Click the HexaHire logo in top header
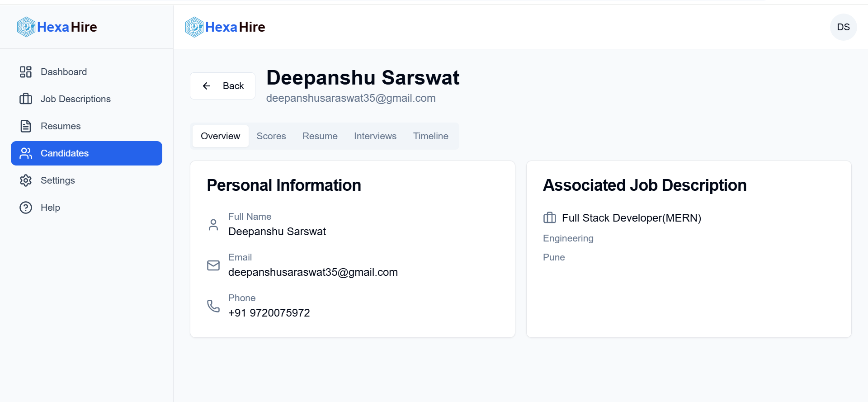868x402 pixels. tap(225, 27)
